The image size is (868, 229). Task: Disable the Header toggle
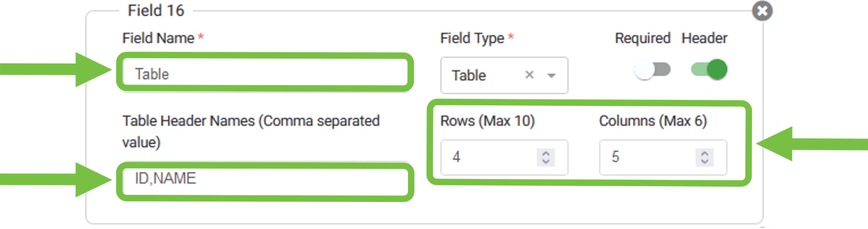click(709, 70)
